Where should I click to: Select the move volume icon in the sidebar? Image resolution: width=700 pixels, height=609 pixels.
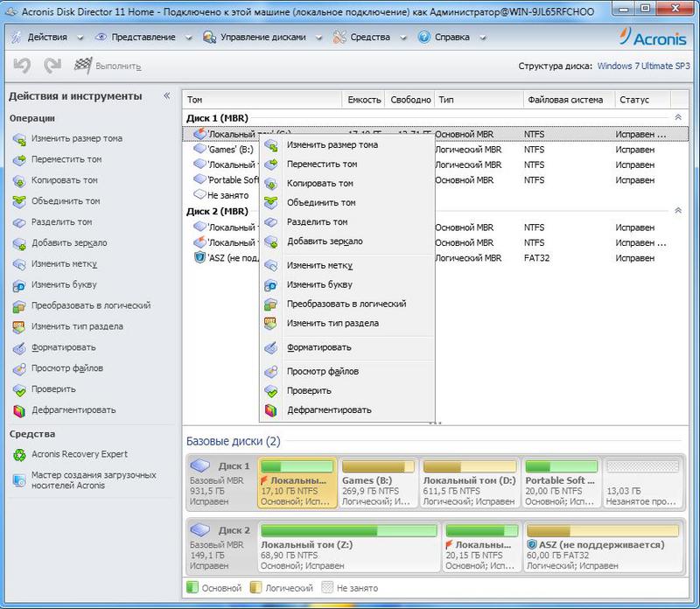(19, 160)
